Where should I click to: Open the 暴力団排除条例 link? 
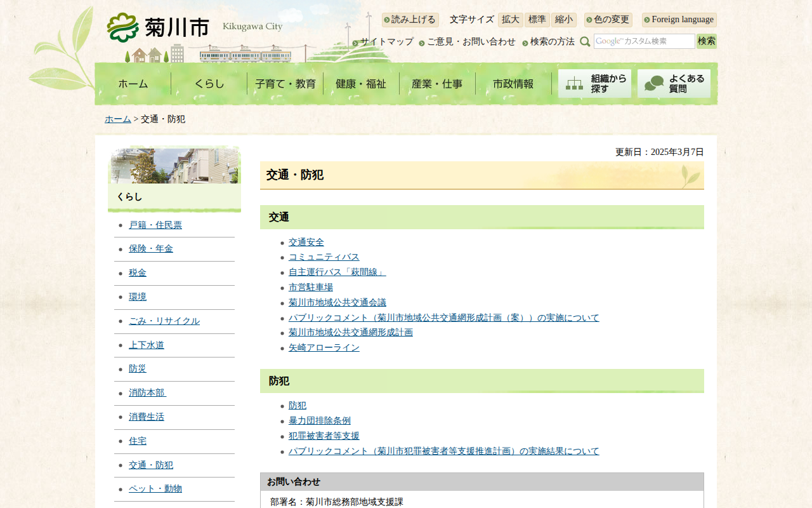[x=320, y=421]
